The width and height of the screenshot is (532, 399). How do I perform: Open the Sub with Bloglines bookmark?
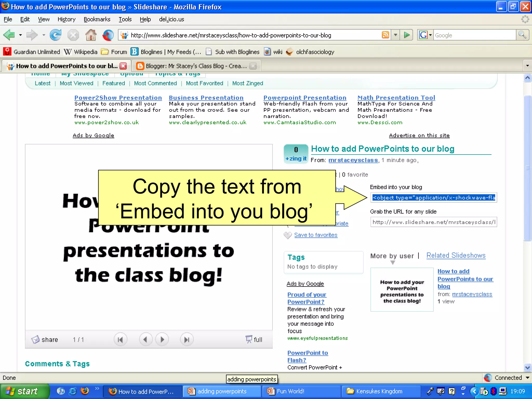(x=232, y=52)
